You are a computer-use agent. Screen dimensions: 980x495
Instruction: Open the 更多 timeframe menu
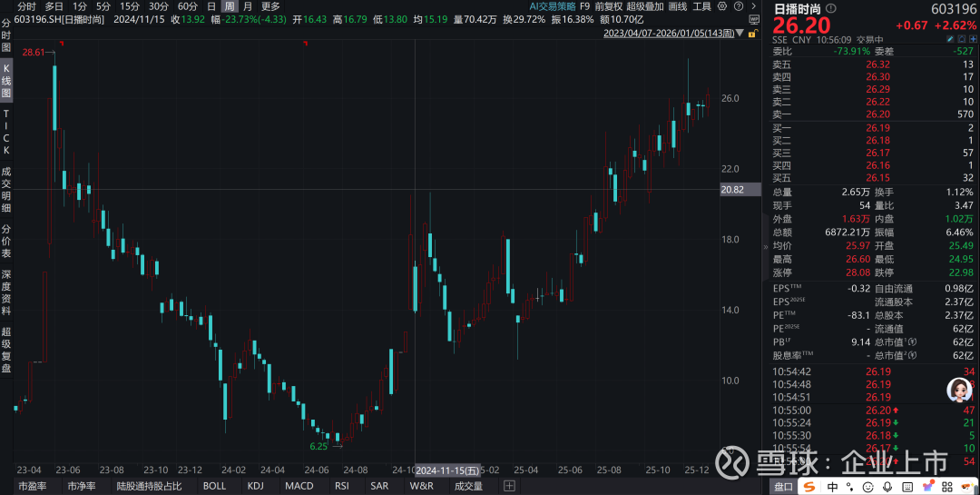270,6
